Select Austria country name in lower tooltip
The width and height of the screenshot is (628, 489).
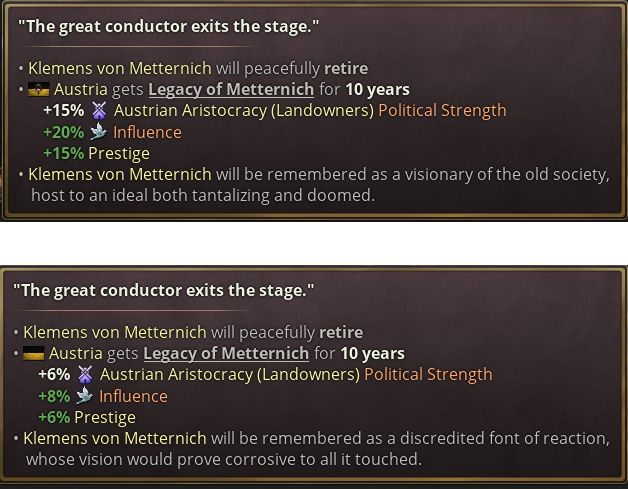click(x=76, y=354)
